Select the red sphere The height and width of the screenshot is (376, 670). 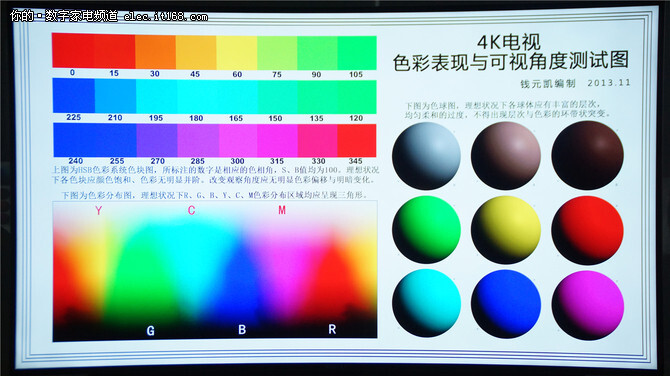tap(588, 230)
